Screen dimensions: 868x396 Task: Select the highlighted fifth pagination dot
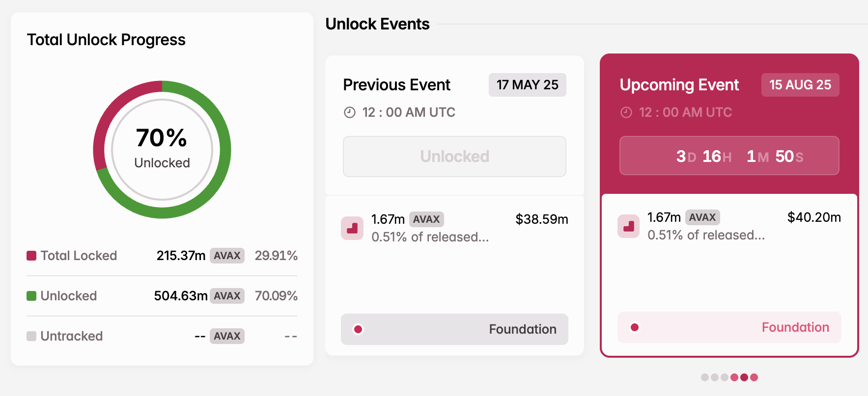click(745, 378)
